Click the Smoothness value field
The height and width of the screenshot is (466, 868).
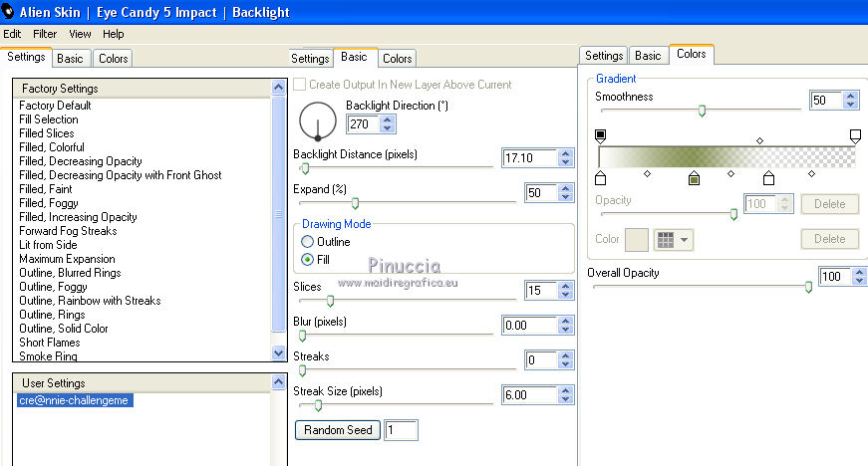[x=826, y=100]
